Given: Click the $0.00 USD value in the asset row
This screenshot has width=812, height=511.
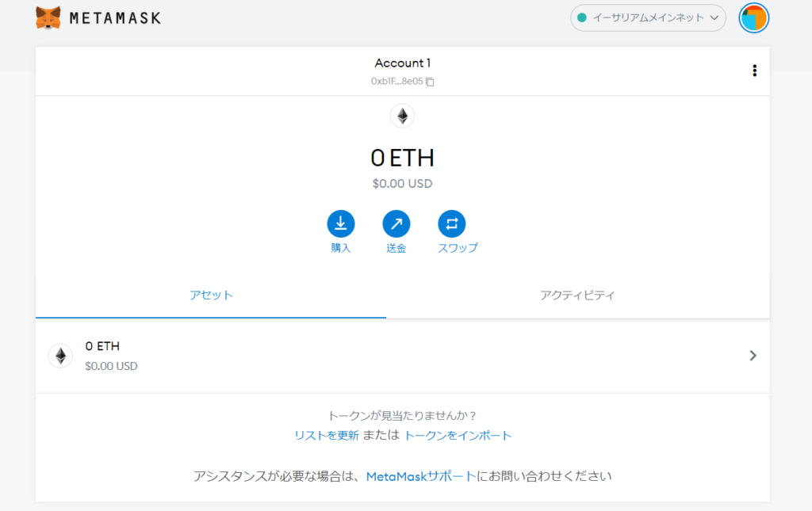Looking at the screenshot, I should [x=111, y=366].
